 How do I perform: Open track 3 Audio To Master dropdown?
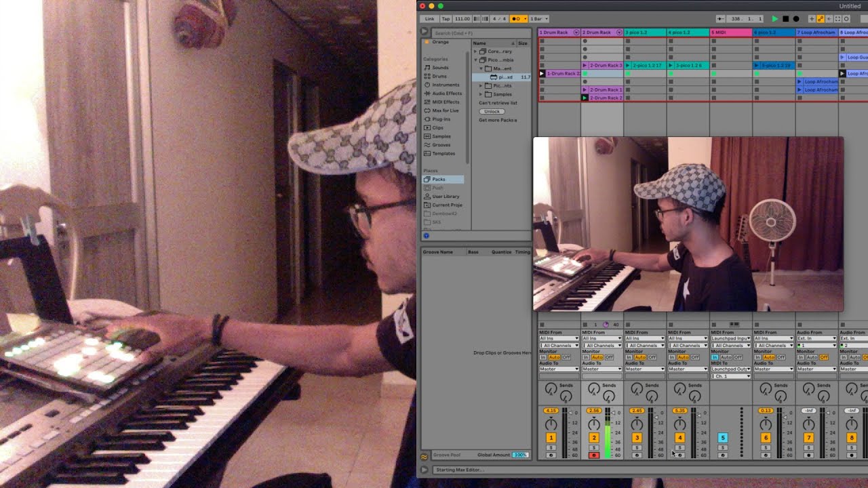tap(644, 369)
